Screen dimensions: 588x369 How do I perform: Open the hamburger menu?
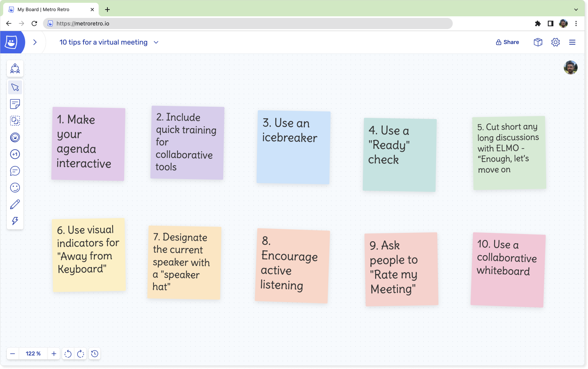click(572, 42)
